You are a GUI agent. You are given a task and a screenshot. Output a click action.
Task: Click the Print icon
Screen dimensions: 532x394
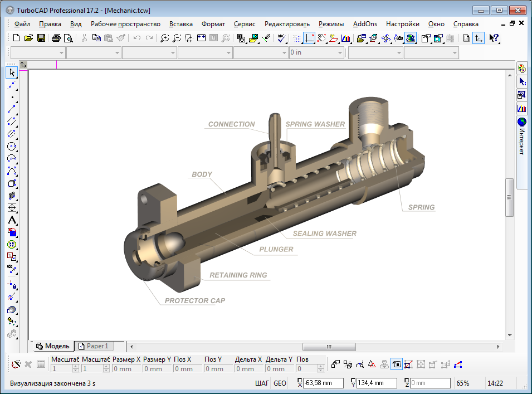coord(56,38)
